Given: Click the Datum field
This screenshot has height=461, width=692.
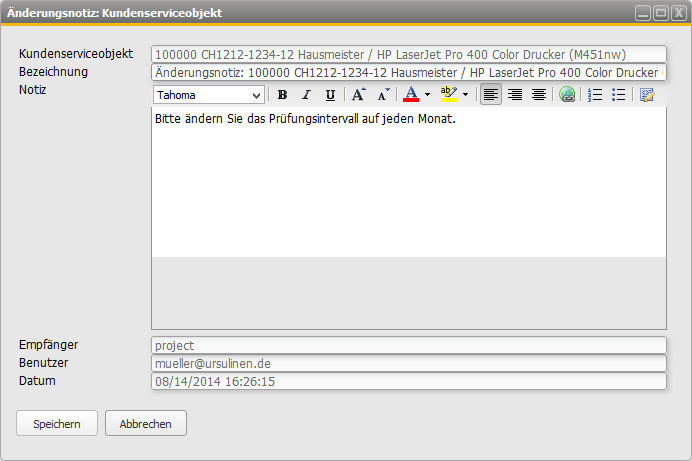Looking at the screenshot, I should [x=409, y=382].
